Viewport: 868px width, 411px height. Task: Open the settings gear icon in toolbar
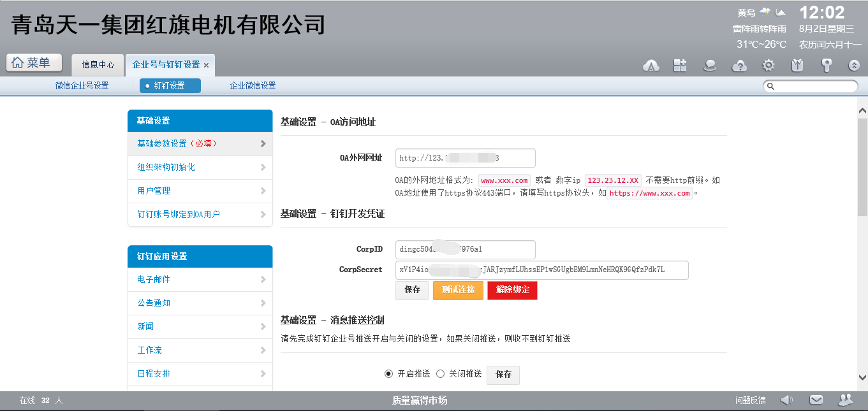[x=769, y=65]
